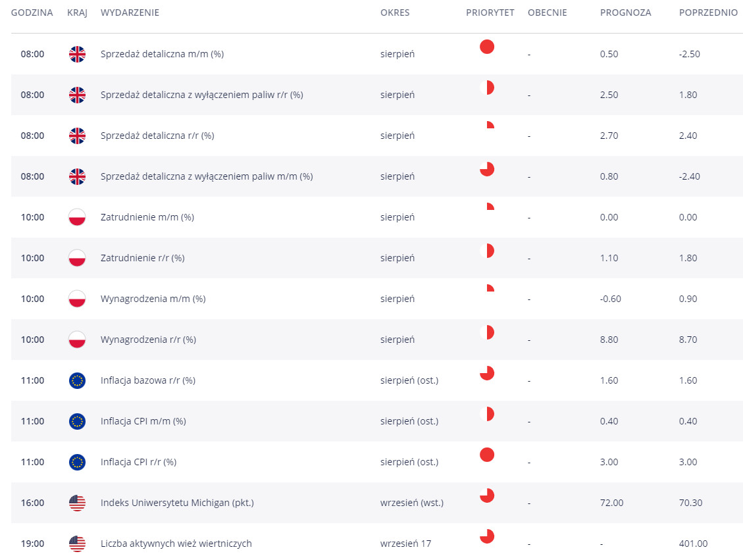Open Sprzedaż detaliczna r/r (%) event
Image resolution: width=743 pixels, height=560 pixels.
[157, 136]
